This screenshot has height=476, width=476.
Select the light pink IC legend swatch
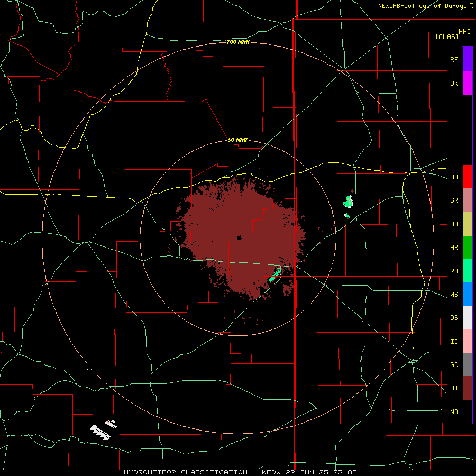467,341
